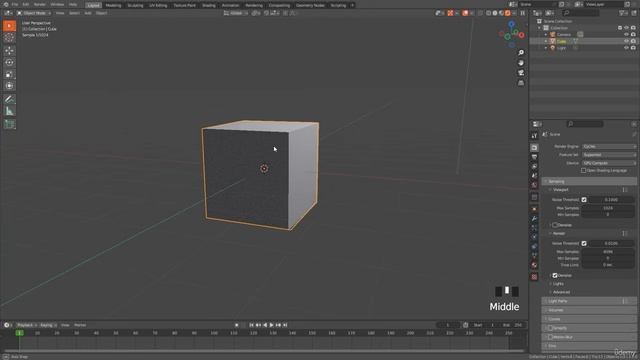640x360 pixels.
Task: Click the play animation button
Action: click(271, 325)
